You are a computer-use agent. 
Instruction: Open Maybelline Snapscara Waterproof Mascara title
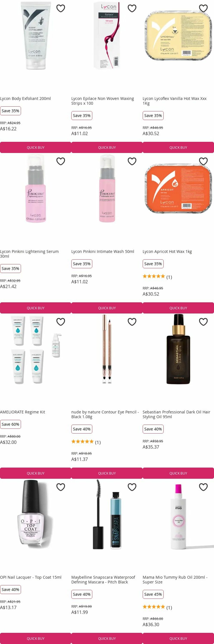[103, 580]
